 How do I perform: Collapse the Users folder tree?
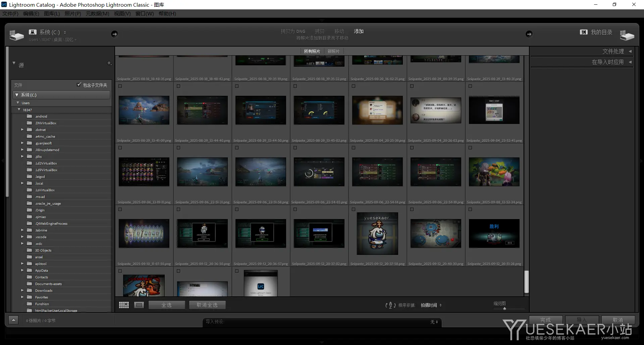(x=18, y=102)
